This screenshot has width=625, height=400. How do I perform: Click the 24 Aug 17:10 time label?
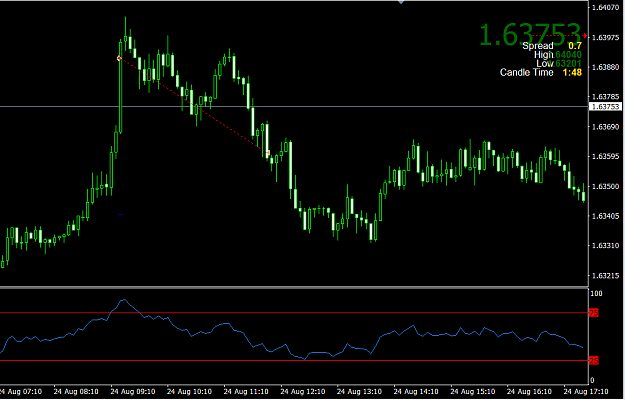pos(586,392)
